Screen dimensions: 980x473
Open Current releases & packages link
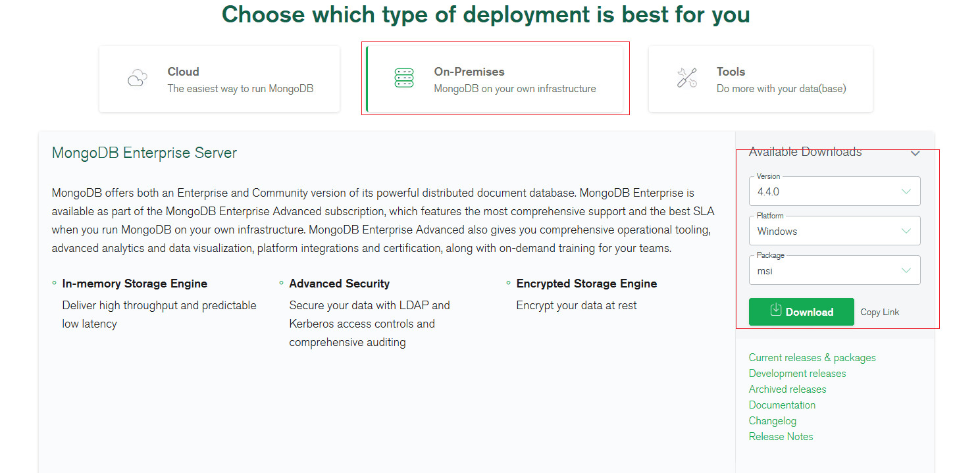coord(812,358)
